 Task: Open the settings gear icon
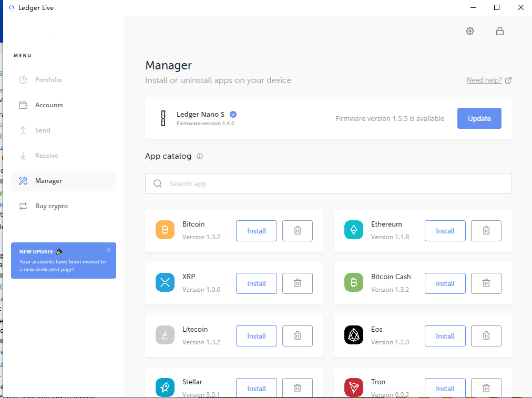click(470, 31)
